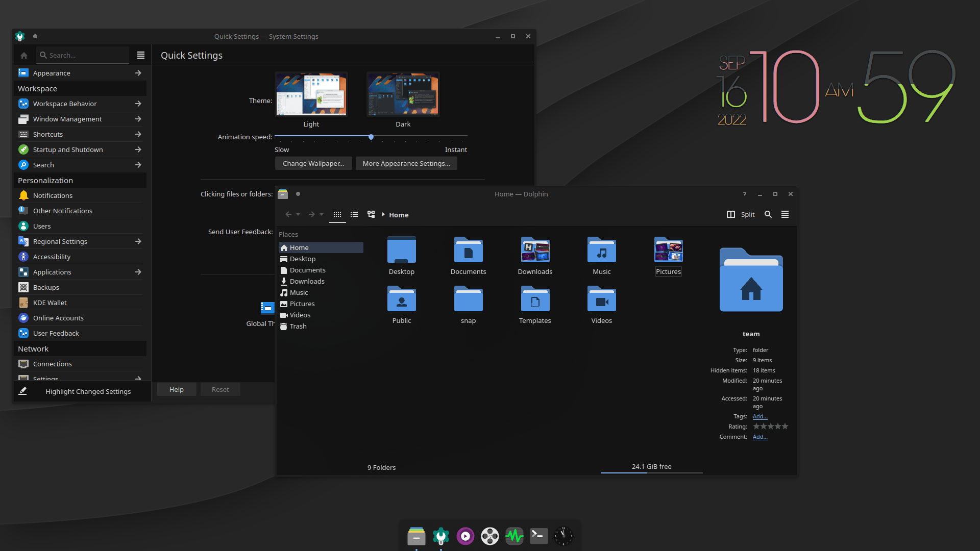This screenshot has width=980, height=551.
Task: Select the List view mode in Dolphin
Action: [354, 214]
